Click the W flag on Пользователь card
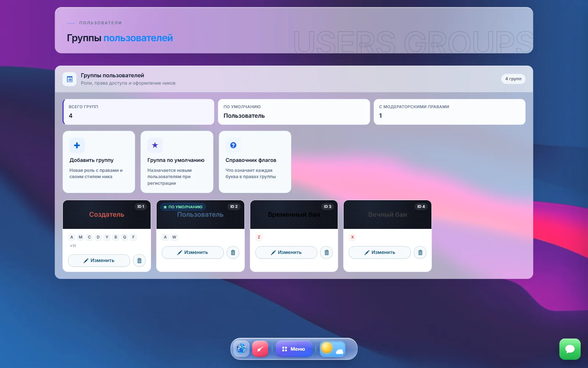 pyautogui.click(x=174, y=237)
